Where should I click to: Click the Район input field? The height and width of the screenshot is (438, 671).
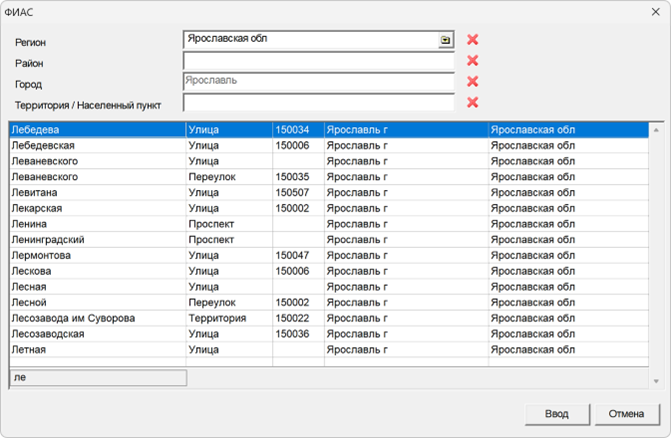pos(318,61)
